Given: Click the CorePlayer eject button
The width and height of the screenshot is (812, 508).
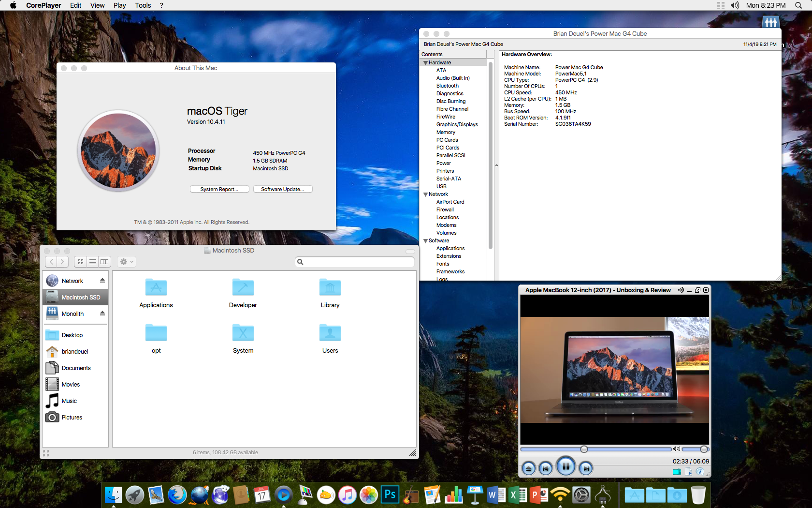Looking at the screenshot, I should 528,468.
